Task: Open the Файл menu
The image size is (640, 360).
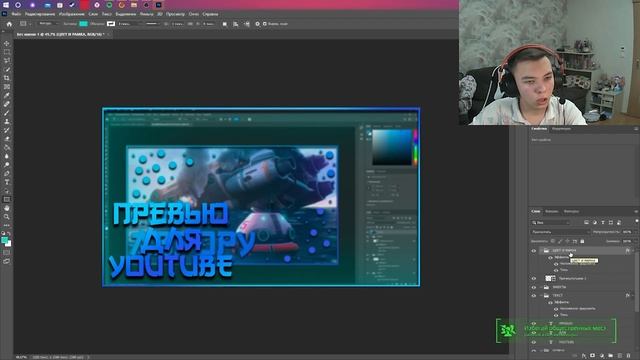Action: (16, 14)
